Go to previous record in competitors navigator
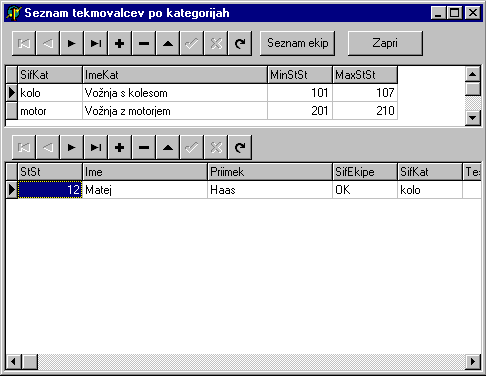Image resolution: width=486 pixels, height=377 pixels. click(48, 147)
